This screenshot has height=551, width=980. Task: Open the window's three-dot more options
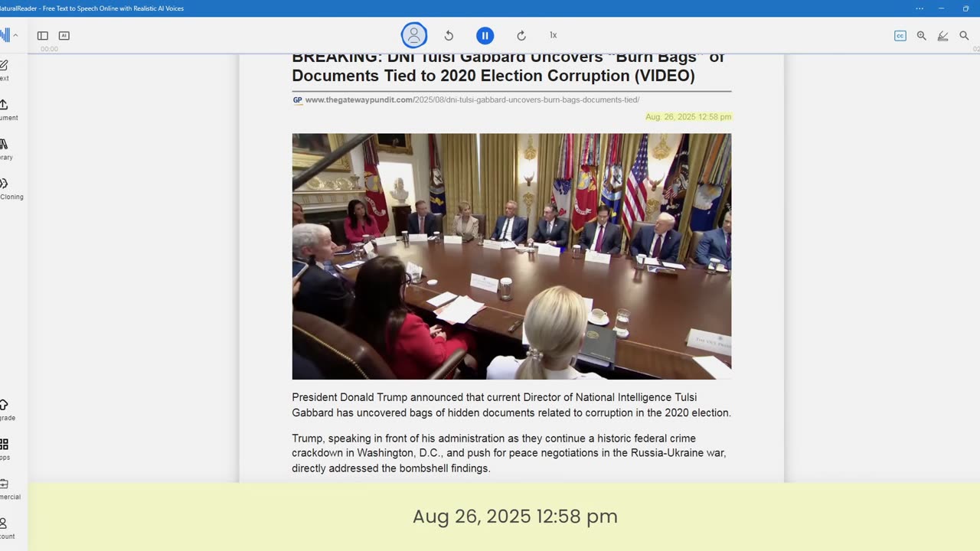(x=920, y=8)
